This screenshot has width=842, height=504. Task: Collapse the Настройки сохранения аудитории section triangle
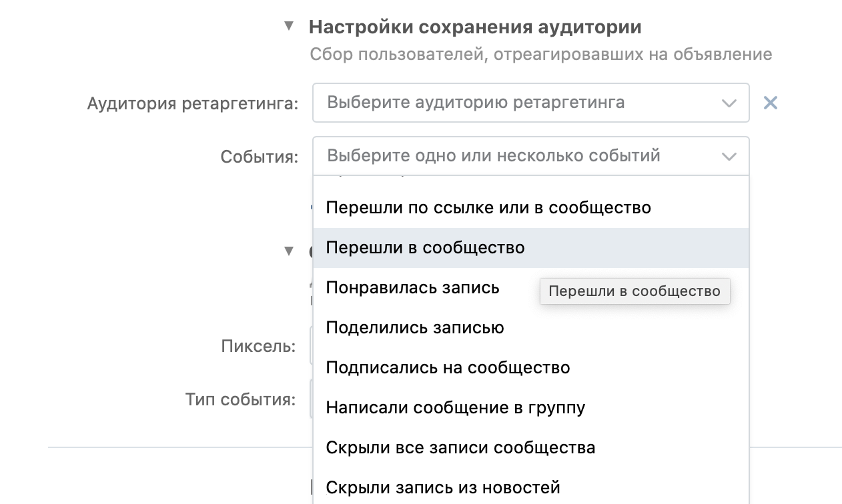[x=288, y=26]
